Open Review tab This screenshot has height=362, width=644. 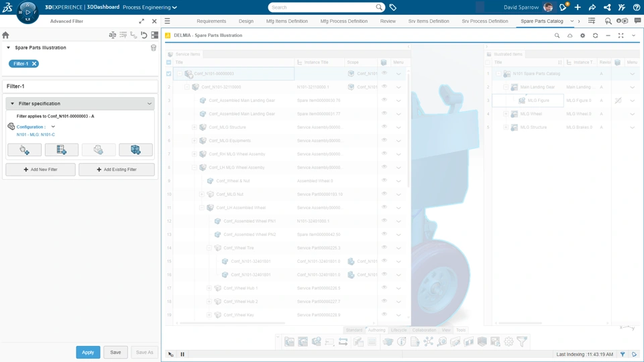tap(388, 21)
